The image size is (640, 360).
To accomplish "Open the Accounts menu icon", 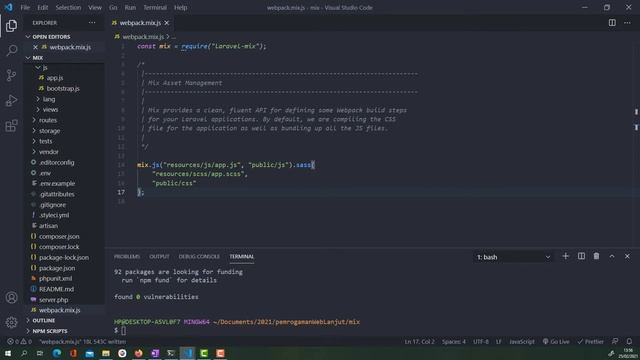I will [x=11, y=298].
